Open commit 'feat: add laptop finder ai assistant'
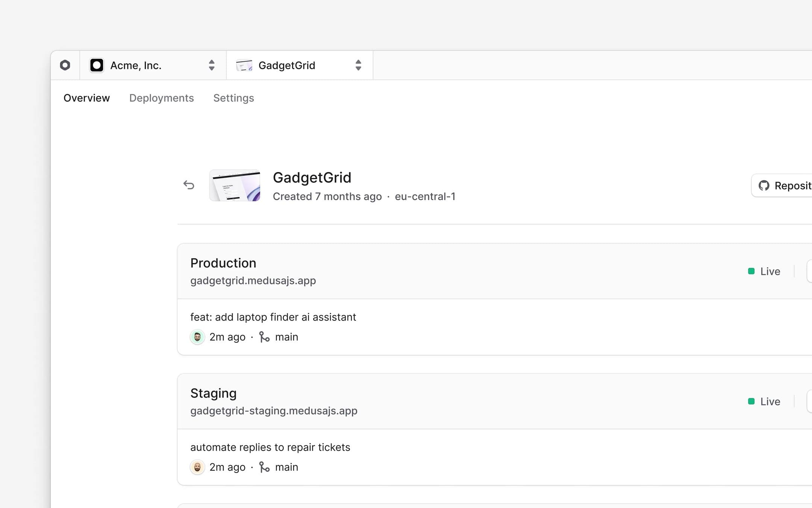The image size is (812, 508). pyautogui.click(x=273, y=317)
